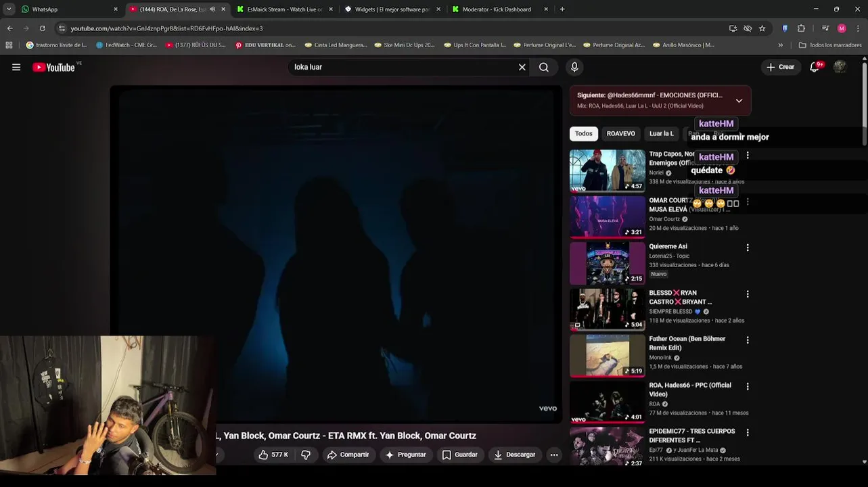This screenshot has width=868, height=487.
Task: Open the Chrome three-dot menu
Action: pos(858,28)
